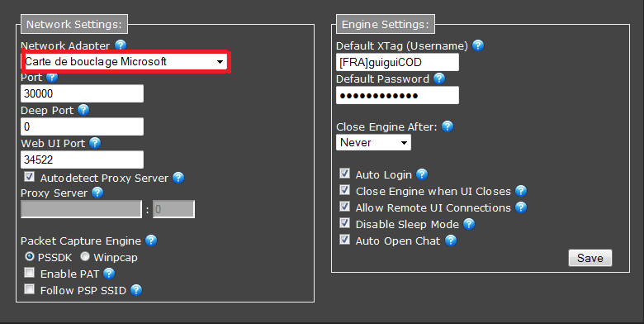The image size is (644, 324).
Task: Click Packet Capture Engine help icon
Action: pos(151,241)
